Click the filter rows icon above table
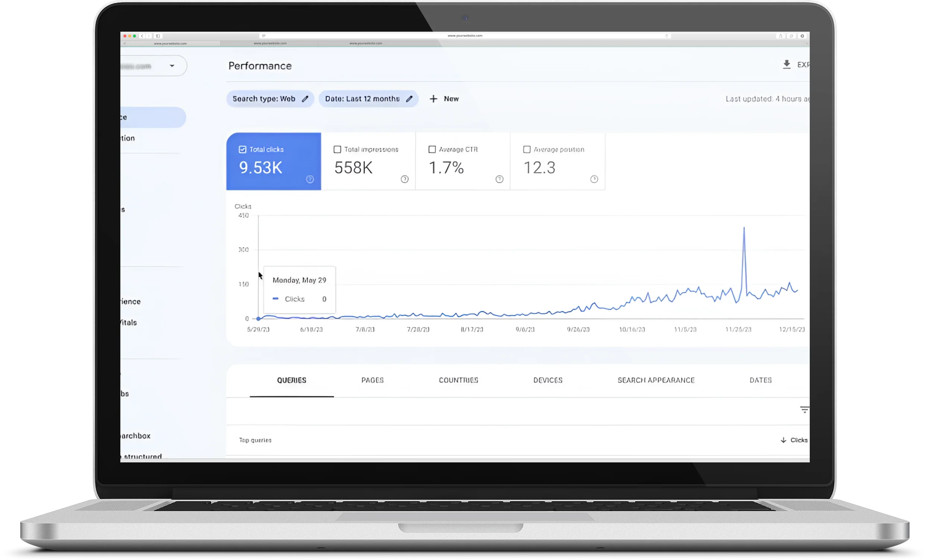Viewport: 926px width, 560px height. (x=804, y=410)
